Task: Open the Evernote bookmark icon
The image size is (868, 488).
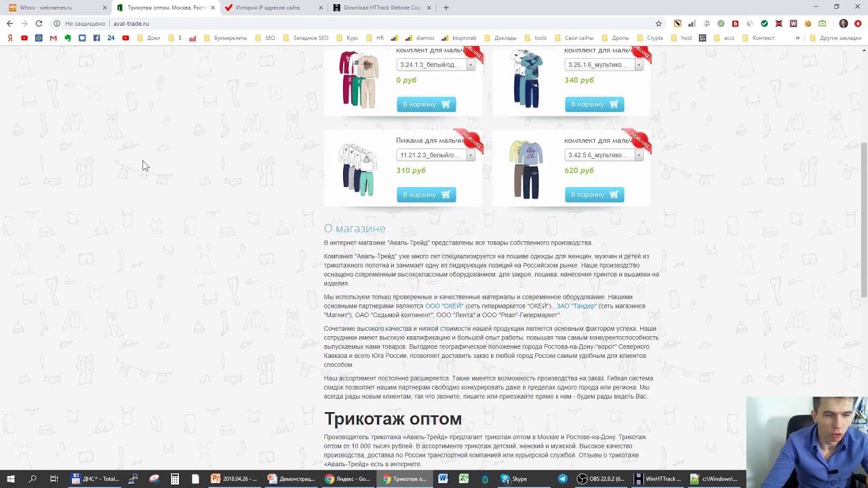Action: (x=68, y=38)
